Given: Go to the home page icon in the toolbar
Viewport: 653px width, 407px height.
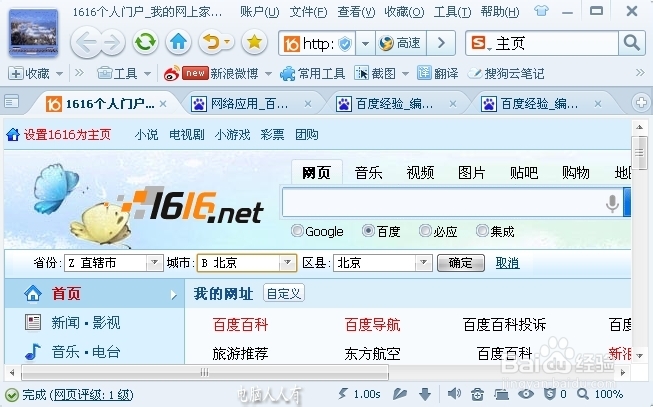Looking at the screenshot, I should point(179,42).
